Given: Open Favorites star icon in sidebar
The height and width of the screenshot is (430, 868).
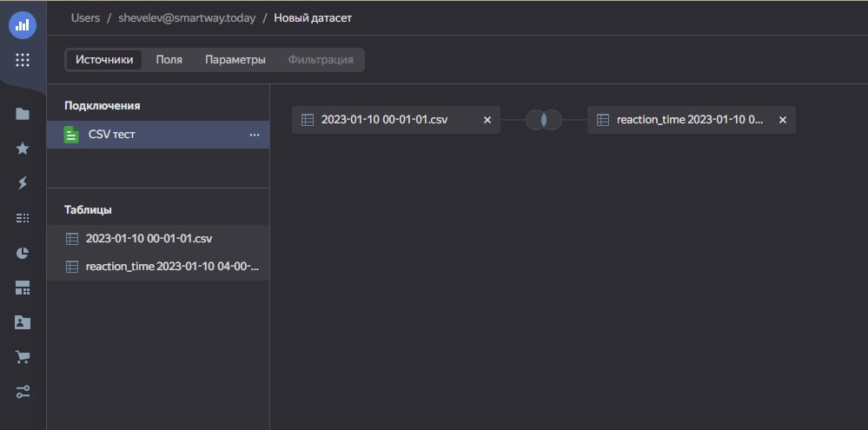Looking at the screenshot, I should pos(23,149).
